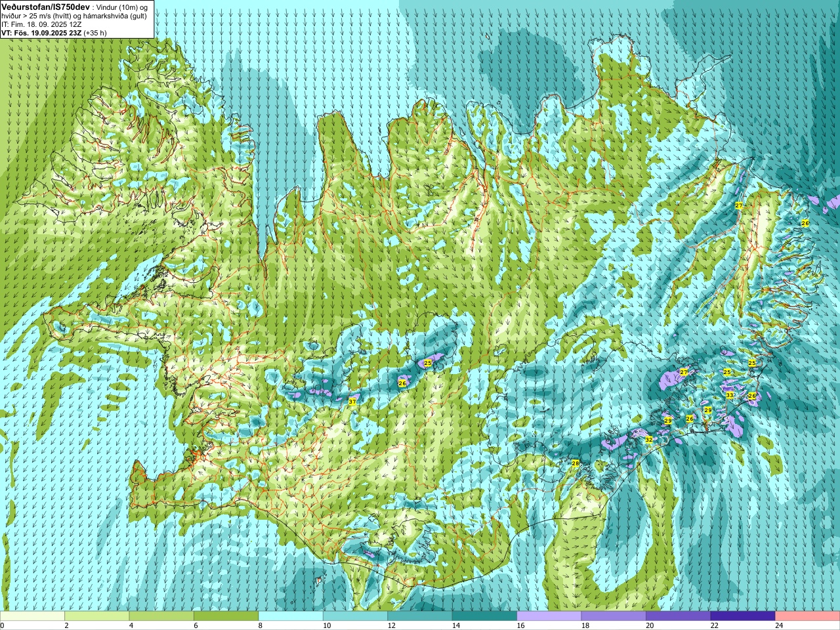The image size is (840, 630).
Task: Choose the 10–12 m/s turquoise legend swatch
Action: pos(355,616)
